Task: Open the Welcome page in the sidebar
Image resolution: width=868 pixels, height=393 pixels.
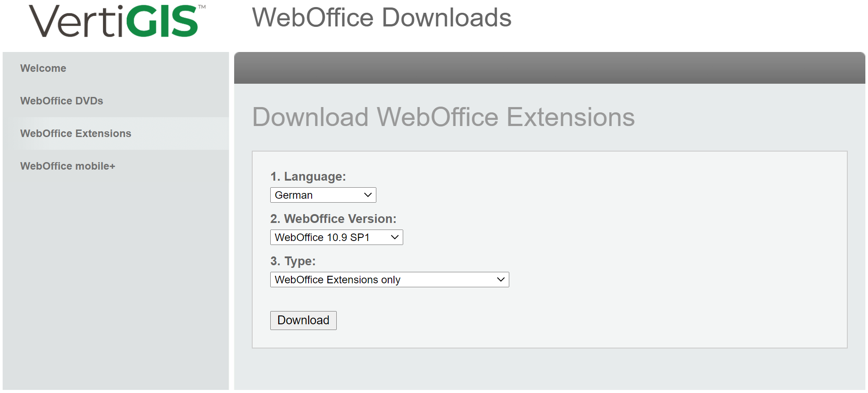Action: tap(43, 68)
